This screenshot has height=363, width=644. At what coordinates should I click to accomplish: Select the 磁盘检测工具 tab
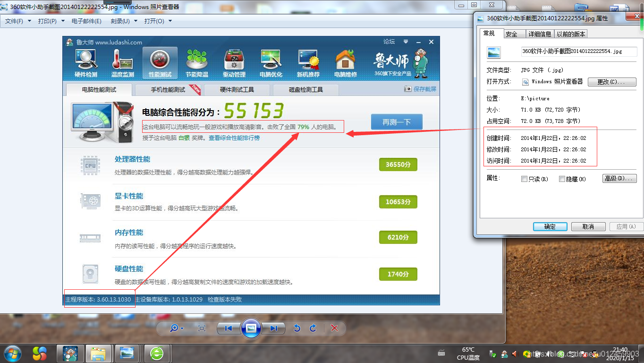point(306,89)
